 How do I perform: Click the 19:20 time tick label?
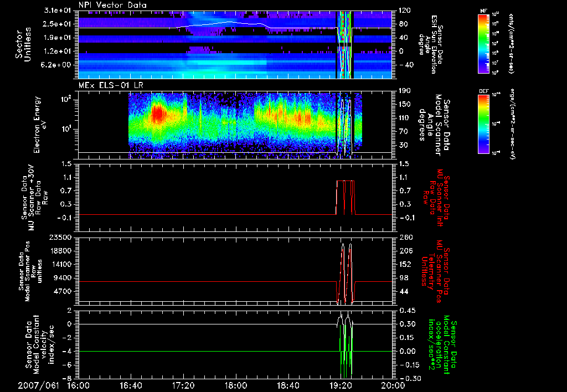tap(341, 385)
